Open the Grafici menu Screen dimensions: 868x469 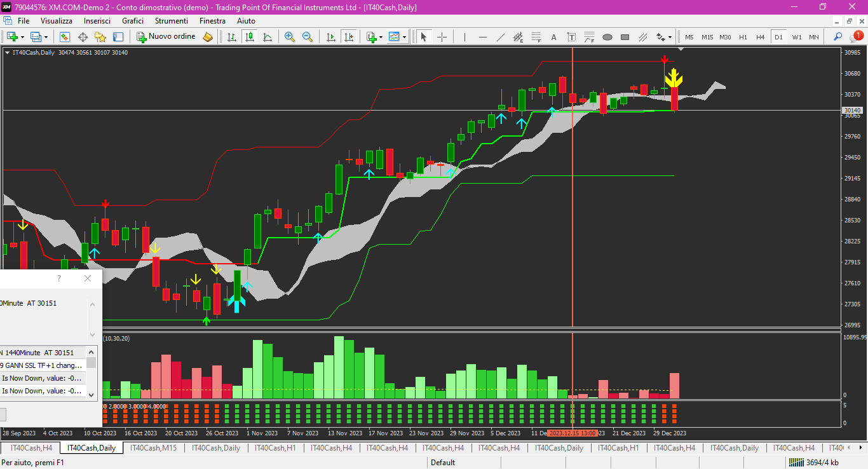[133, 21]
